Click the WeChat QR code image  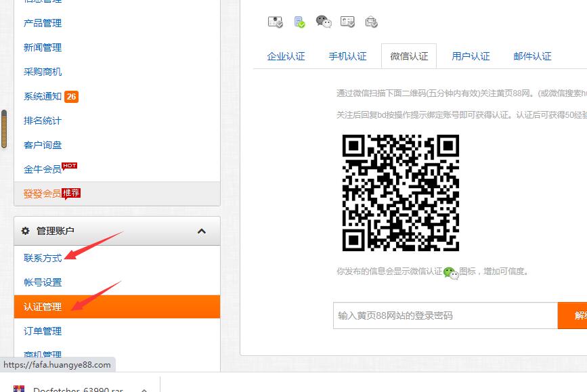point(401,193)
